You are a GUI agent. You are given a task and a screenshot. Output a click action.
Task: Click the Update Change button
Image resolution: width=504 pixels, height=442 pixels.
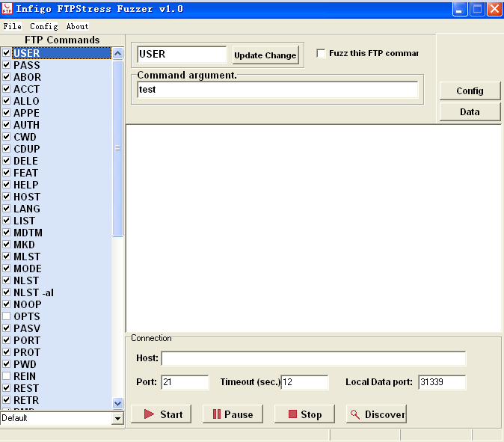click(x=265, y=55)
